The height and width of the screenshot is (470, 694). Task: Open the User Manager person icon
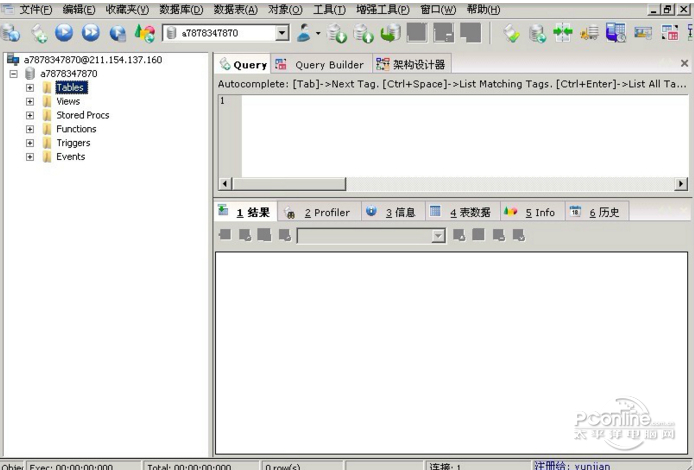(x=304, y=33)
